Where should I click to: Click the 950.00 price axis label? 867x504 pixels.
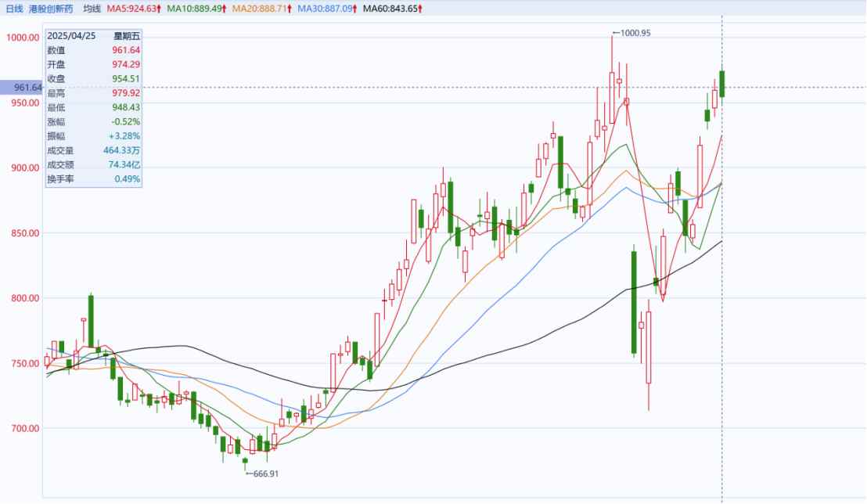click(26, 103)
